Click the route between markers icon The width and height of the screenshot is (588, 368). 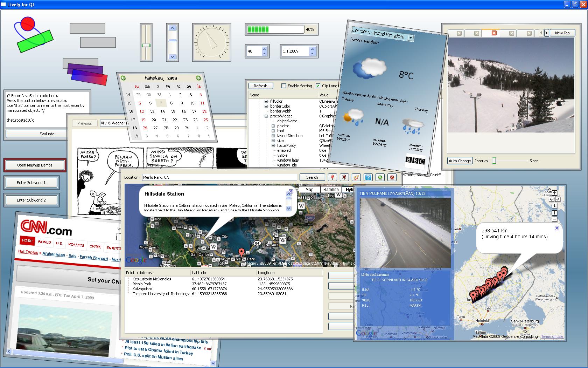(356, 177)
